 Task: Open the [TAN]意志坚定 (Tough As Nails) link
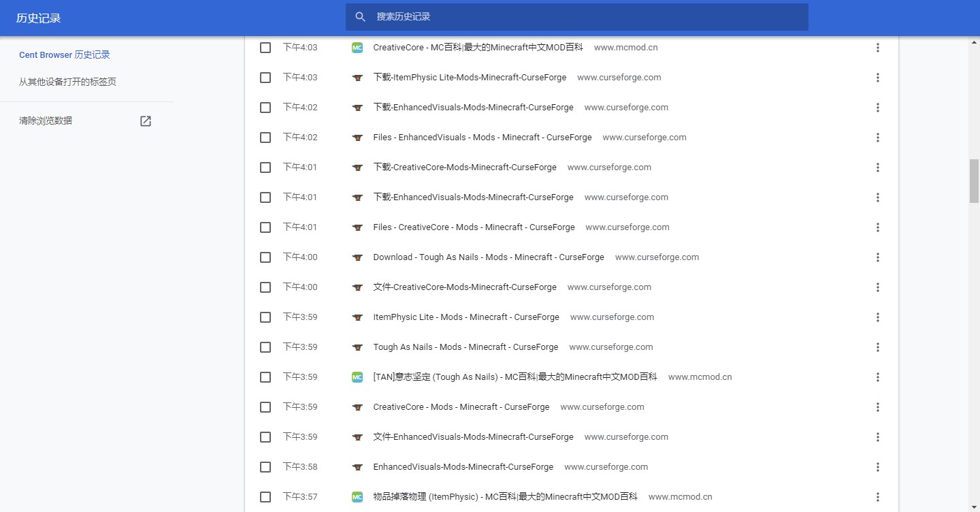[x=515, y=377]
